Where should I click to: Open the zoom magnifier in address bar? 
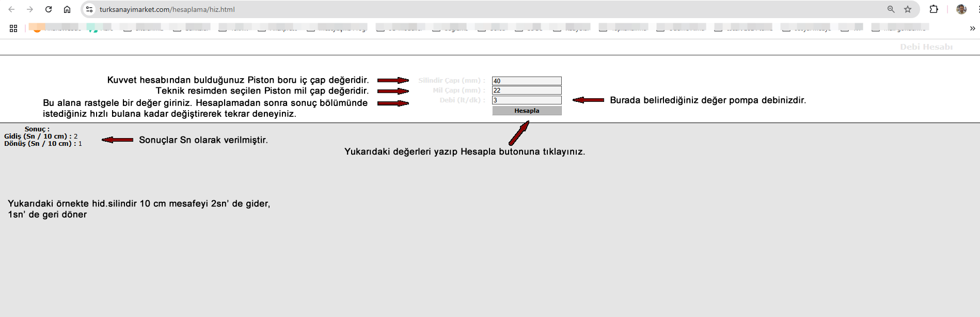(x=891, y=9)
